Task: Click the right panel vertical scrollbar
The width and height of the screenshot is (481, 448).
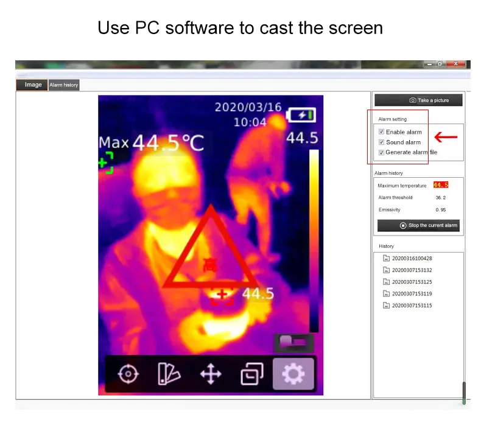Action: [x=464, y=393]
